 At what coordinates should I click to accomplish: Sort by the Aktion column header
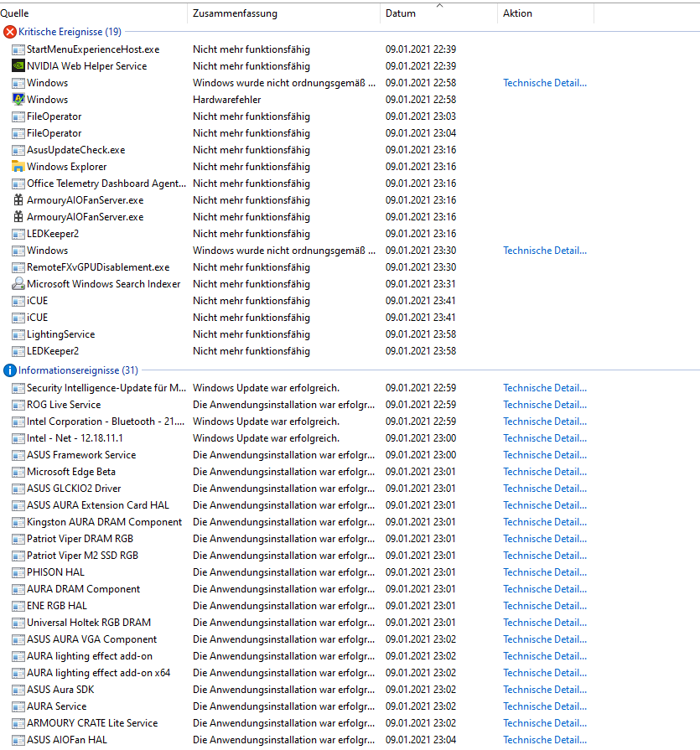(546, 13)
